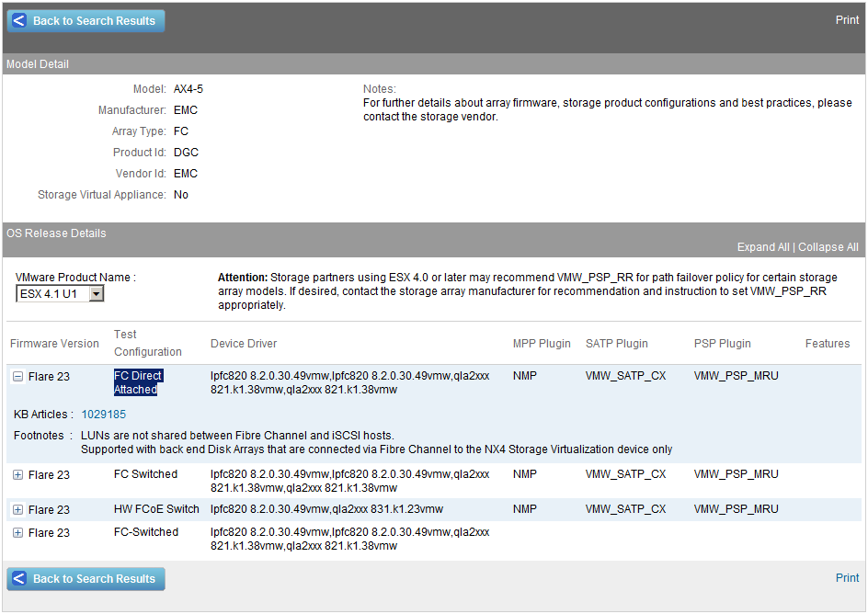
Task: Select the VMW_PSP_MRU plugin entry in first row
Action: (735, 377)
